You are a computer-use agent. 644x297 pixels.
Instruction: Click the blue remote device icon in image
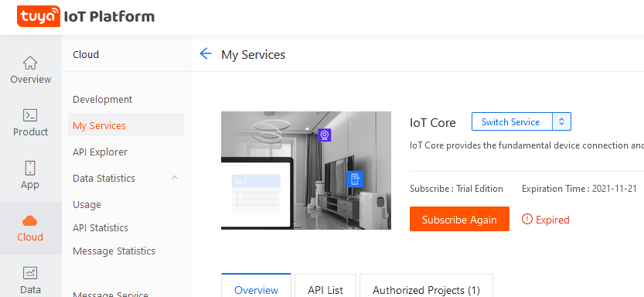tap(355, 179)
